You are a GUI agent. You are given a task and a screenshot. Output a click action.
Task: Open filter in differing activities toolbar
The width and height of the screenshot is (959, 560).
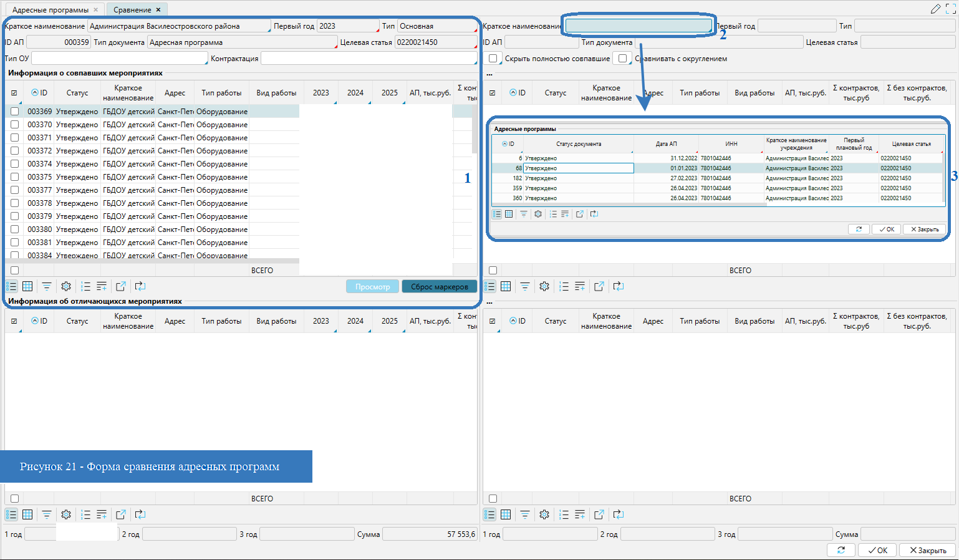(x=47, y=514)
